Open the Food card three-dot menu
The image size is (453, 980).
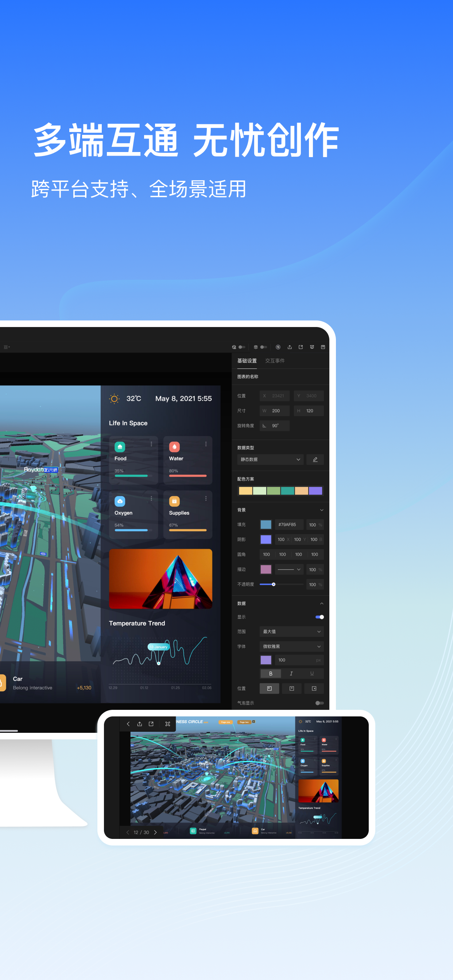151,444
